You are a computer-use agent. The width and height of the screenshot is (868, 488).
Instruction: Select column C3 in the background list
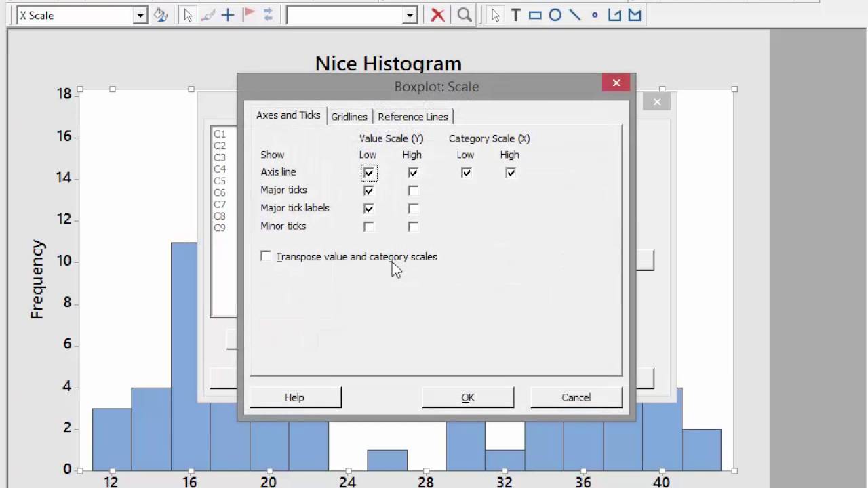[220, 157]
